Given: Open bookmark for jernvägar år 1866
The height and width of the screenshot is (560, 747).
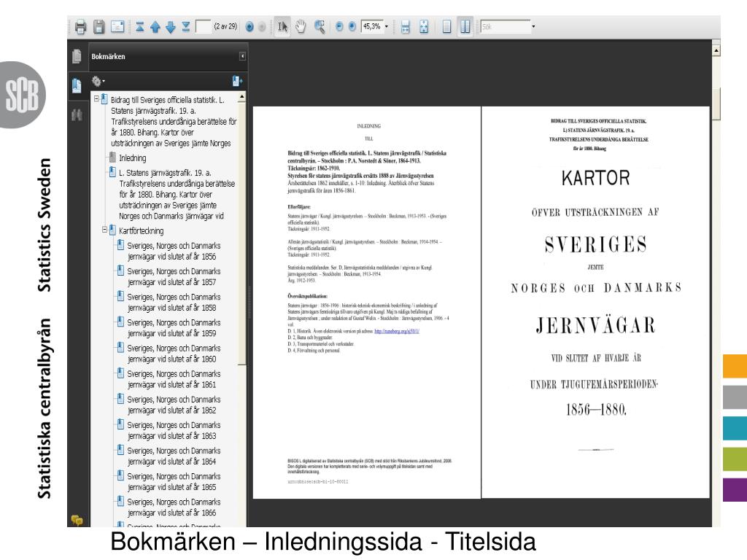Looking at the screenshot, I should [174, 507].
